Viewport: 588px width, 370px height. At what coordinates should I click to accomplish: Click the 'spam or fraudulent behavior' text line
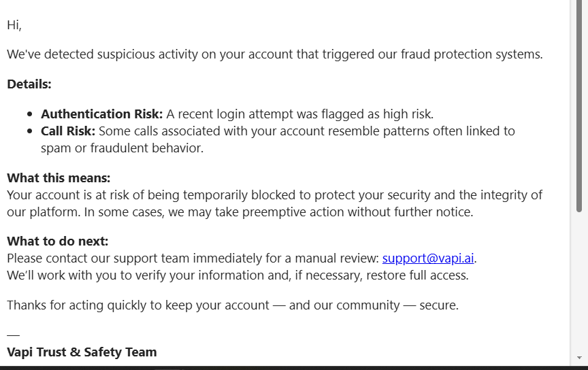click(122, 148)
